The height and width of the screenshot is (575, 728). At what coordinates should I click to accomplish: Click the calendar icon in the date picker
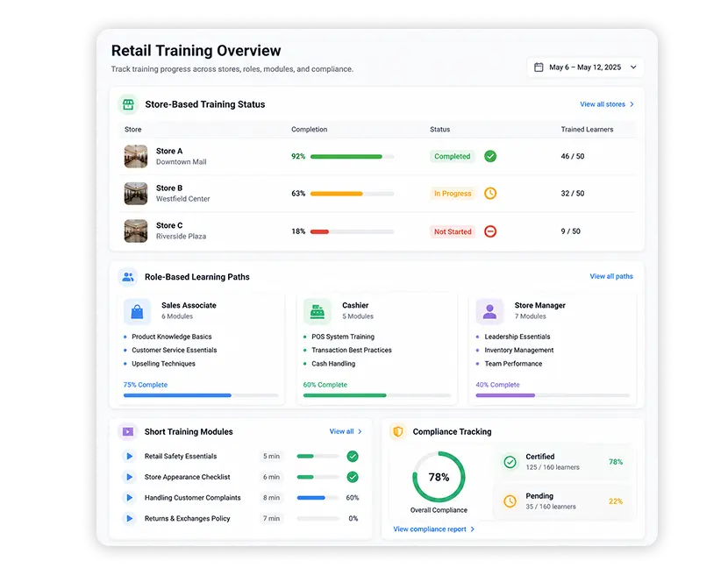(539, 67)
